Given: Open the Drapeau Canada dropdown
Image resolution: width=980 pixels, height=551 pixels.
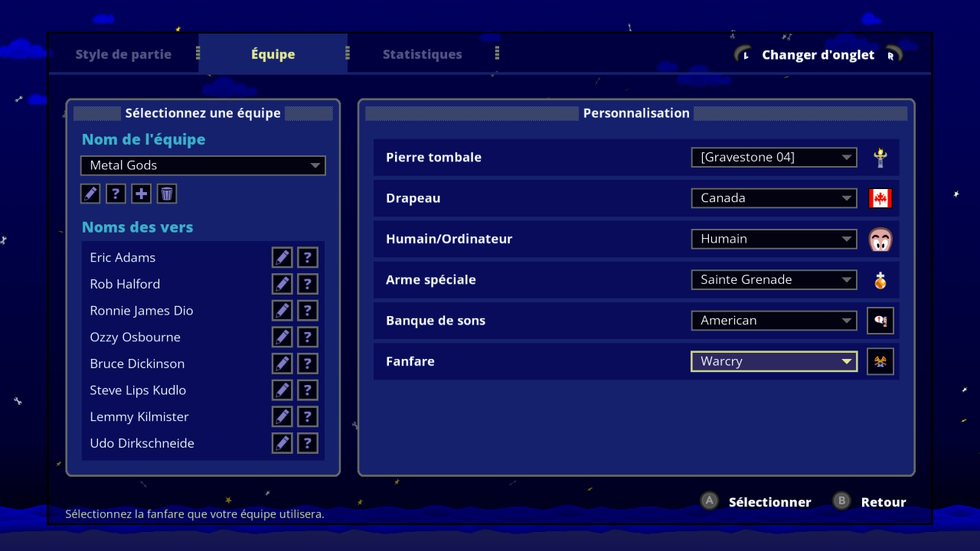Looking at the screenshot, I should point(774,197).
